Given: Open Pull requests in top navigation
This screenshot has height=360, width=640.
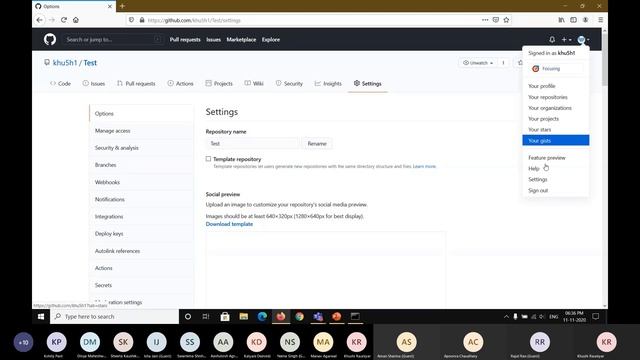Looking at the screenshot, I should (185, 40).
